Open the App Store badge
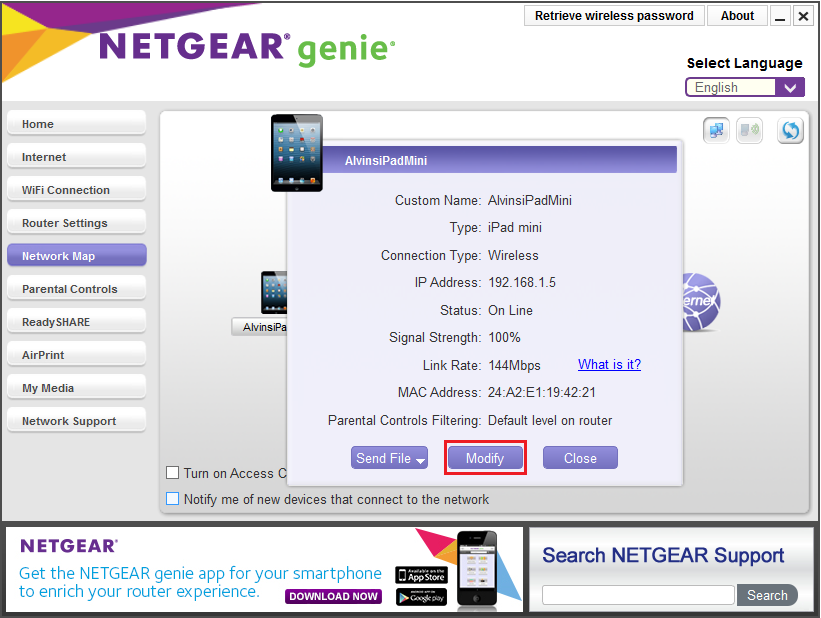The height and width of the screenshot is (618, 821). [421, 575]
